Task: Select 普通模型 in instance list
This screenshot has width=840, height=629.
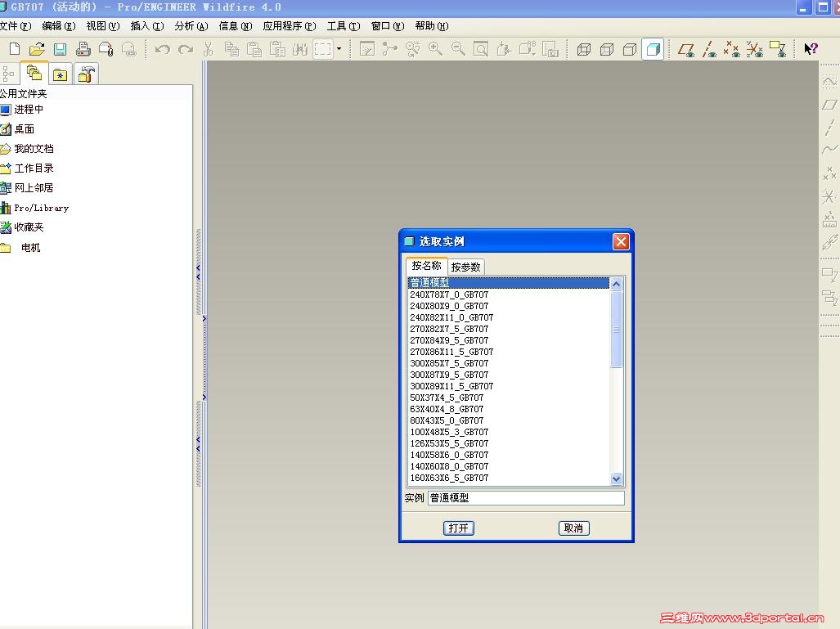Action: (x=509, y=282)
